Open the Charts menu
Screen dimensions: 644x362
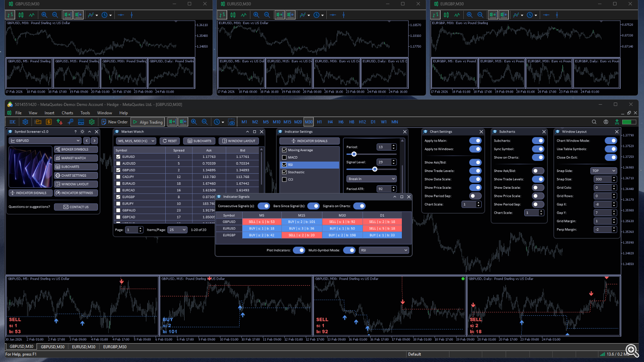pos(67,113)
